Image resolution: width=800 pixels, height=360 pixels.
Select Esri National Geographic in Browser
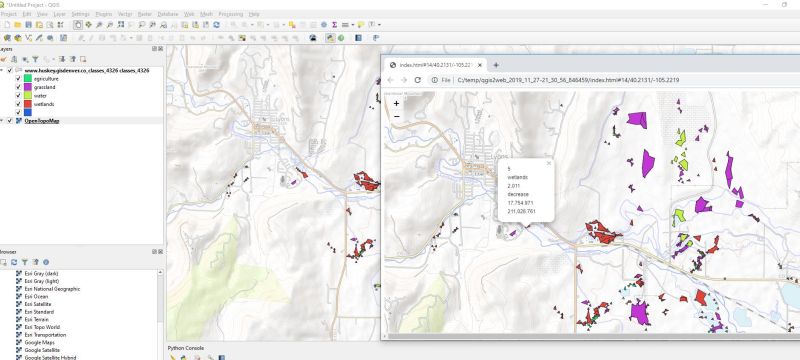click(53, 289)
